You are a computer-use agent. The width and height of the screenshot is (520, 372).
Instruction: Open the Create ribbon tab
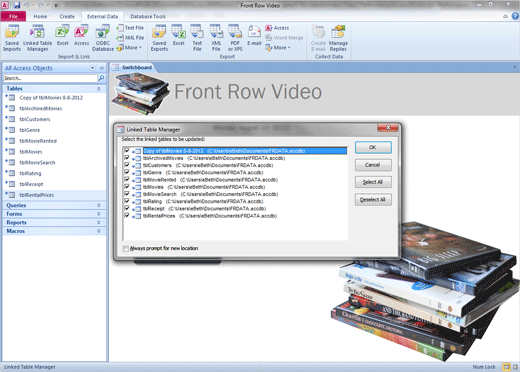click(x=67, y=16)
